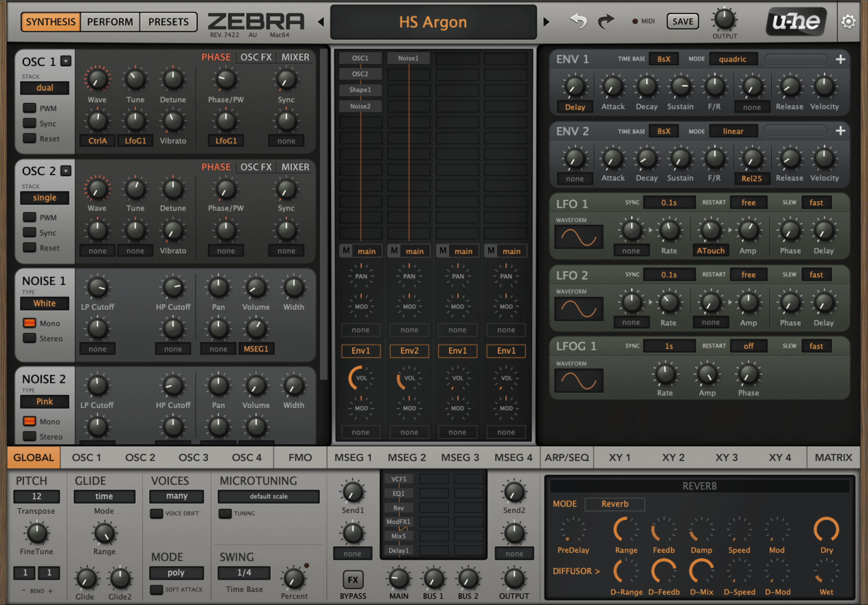Click the ENV 1 plus icon
This screenshot has height=605, width=868.
pyautogui.click(x=840, y=59)
